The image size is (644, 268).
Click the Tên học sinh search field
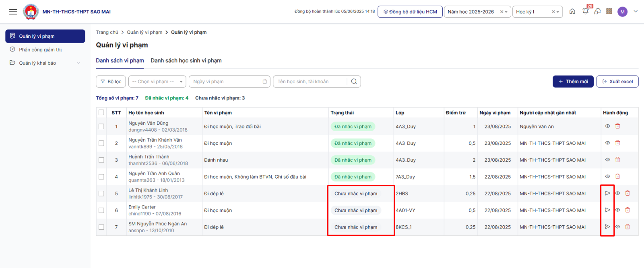coord(310,82)
